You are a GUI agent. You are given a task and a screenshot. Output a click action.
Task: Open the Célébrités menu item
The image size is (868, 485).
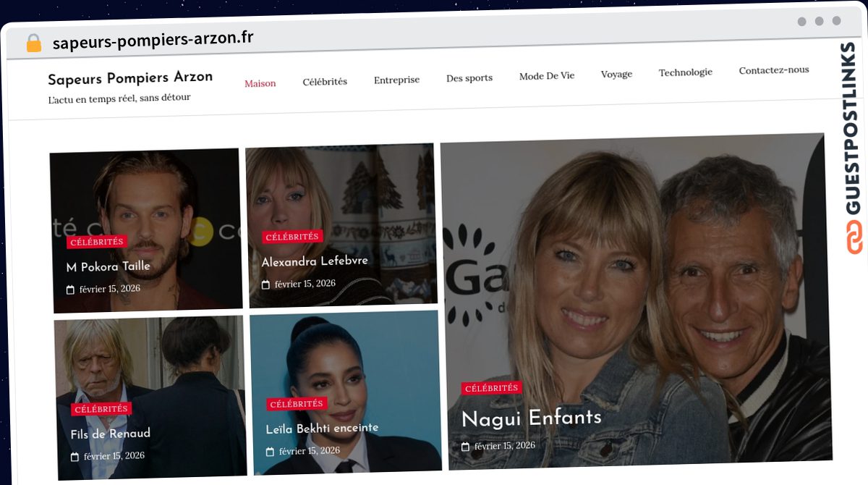click(x=325, y=82)
